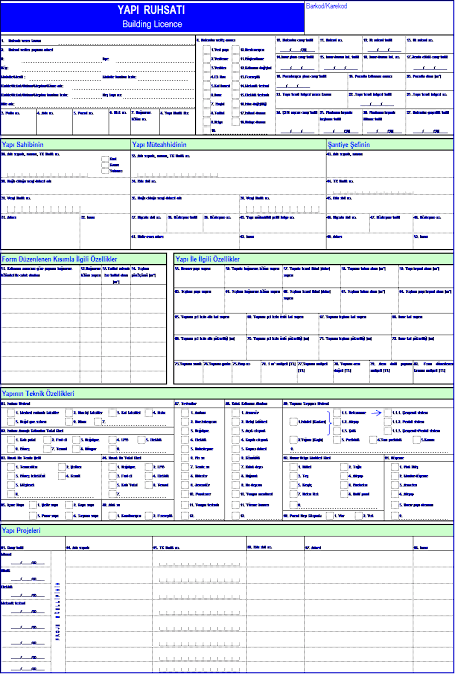Check the '15. Elektrik tesisatı' purpose box
The height and width of the screenshot is (674, 455).
coord(236,94)
